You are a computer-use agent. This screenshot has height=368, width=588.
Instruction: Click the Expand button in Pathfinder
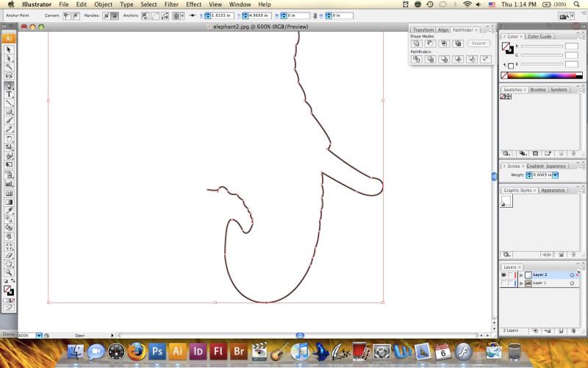(x=479, y=43)
